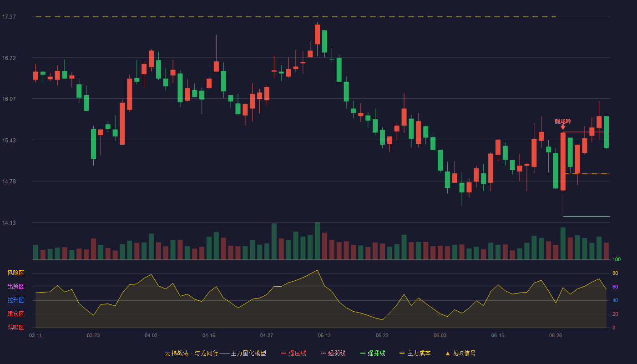Click the 龙吟信号 triangle legend icon
The image size is (637, 364).
(x=448, y=353)
